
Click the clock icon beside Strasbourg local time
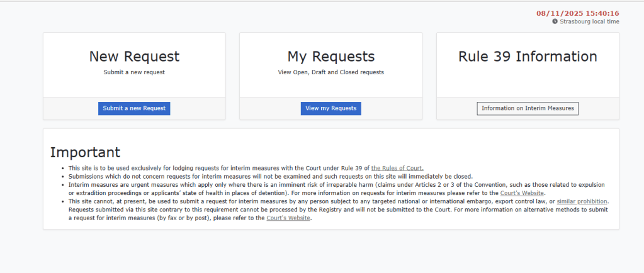555,21
